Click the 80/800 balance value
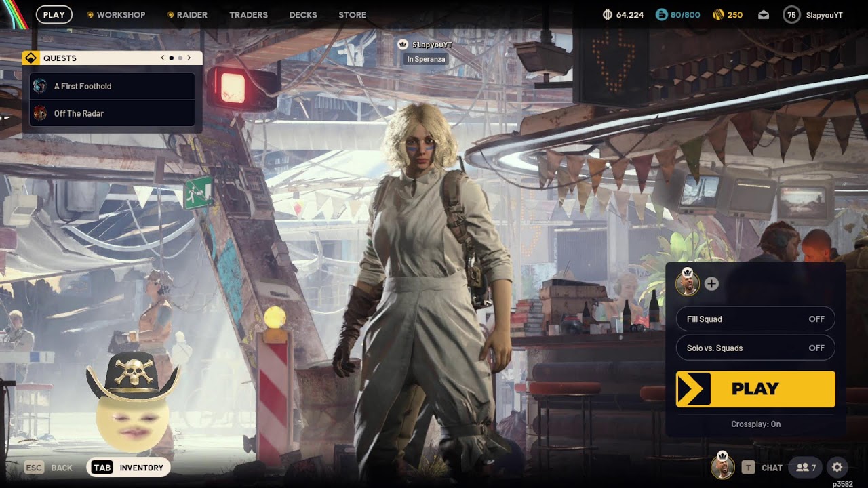 pos(686,15)
